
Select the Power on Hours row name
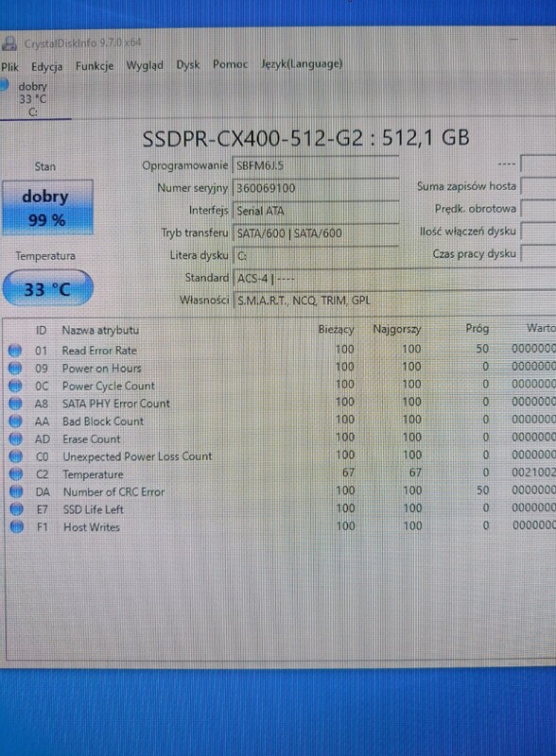[x=102, y=369]
